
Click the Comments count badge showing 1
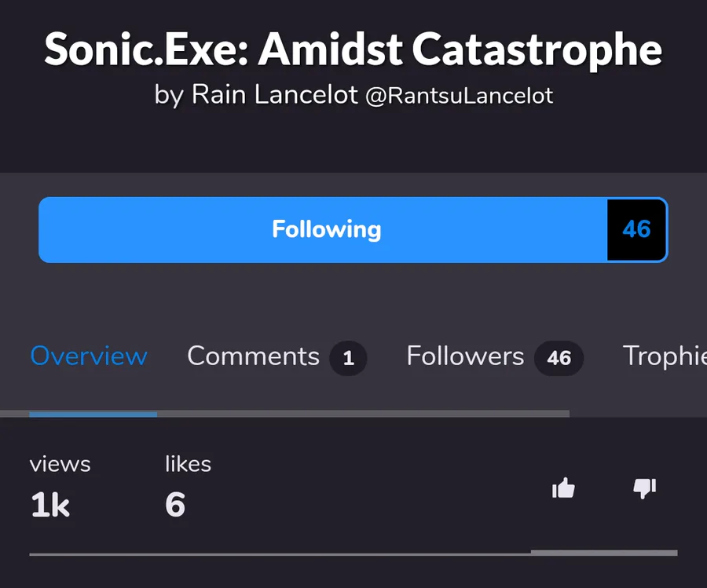(x=348, y=359)
